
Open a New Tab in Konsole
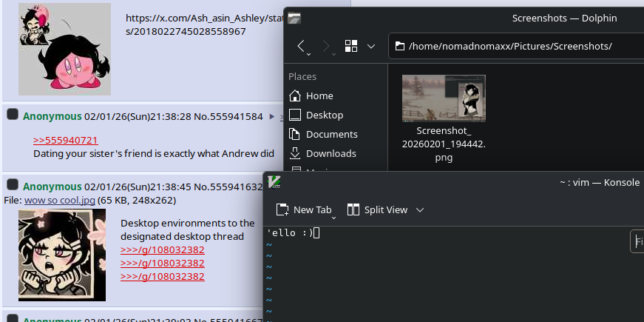pyautogui.click(x=304, y=209)
